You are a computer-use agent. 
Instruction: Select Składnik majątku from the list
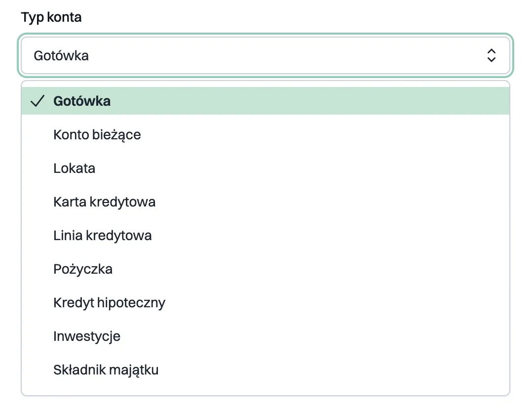pos(106,370)
